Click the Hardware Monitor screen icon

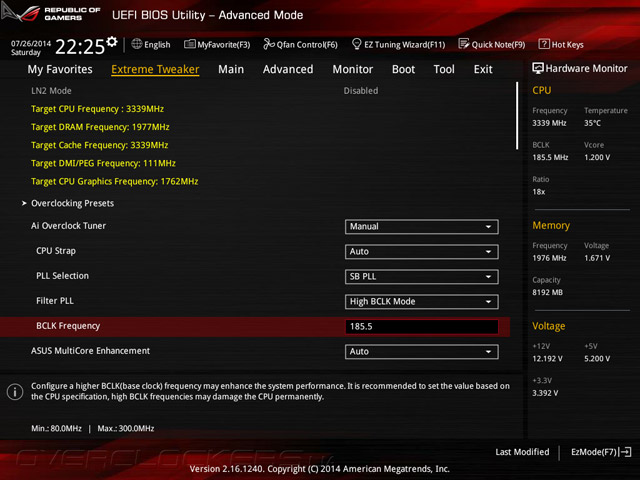(538, 68)
